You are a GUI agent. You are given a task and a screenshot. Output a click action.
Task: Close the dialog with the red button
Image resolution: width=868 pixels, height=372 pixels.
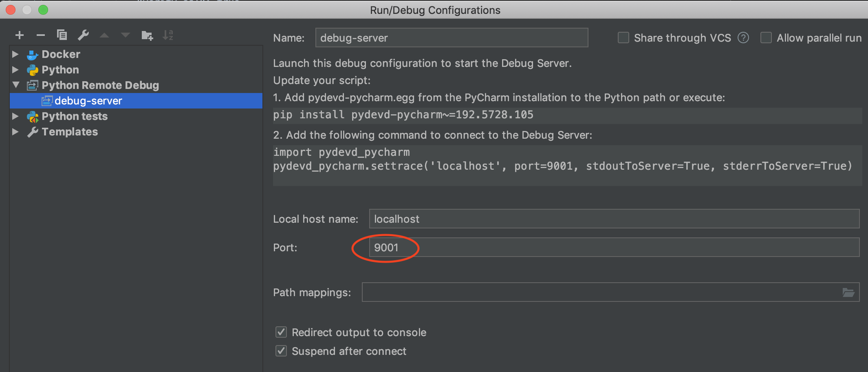point(11,10)
